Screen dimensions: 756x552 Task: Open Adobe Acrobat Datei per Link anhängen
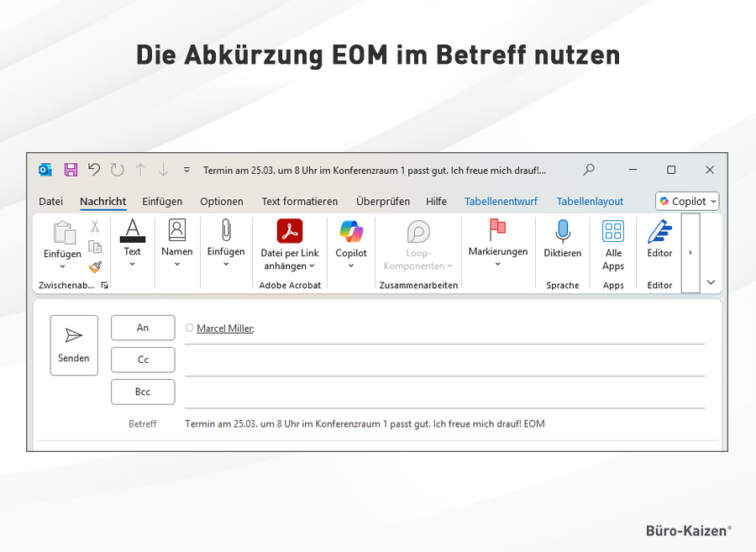pyautogui.click(x=290, y=244)
